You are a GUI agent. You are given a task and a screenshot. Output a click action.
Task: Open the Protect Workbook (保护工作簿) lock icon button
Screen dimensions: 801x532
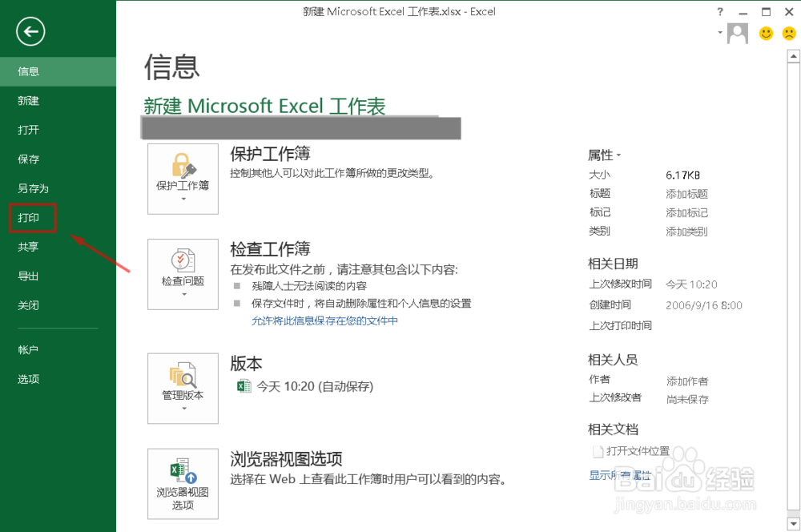coord(183,179)
